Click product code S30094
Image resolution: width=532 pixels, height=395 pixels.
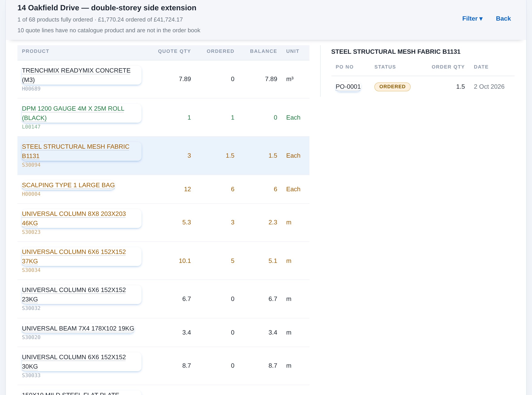coord(31,165)
